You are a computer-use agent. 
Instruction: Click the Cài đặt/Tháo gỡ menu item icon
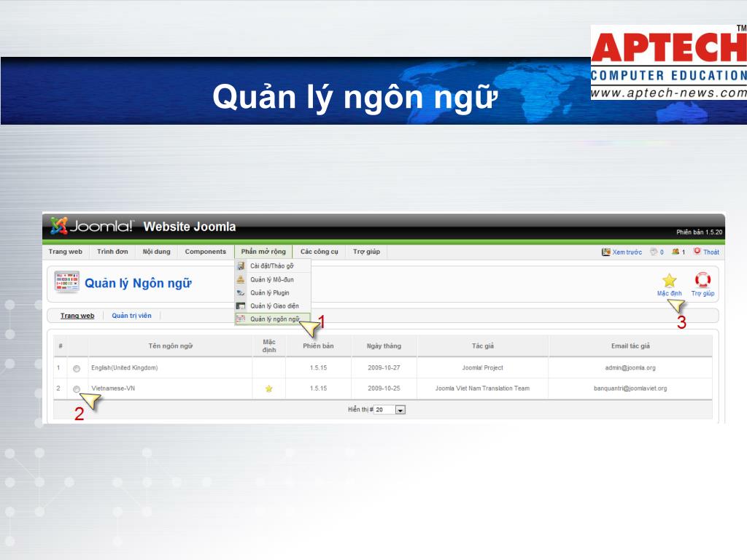click(241, 265)
